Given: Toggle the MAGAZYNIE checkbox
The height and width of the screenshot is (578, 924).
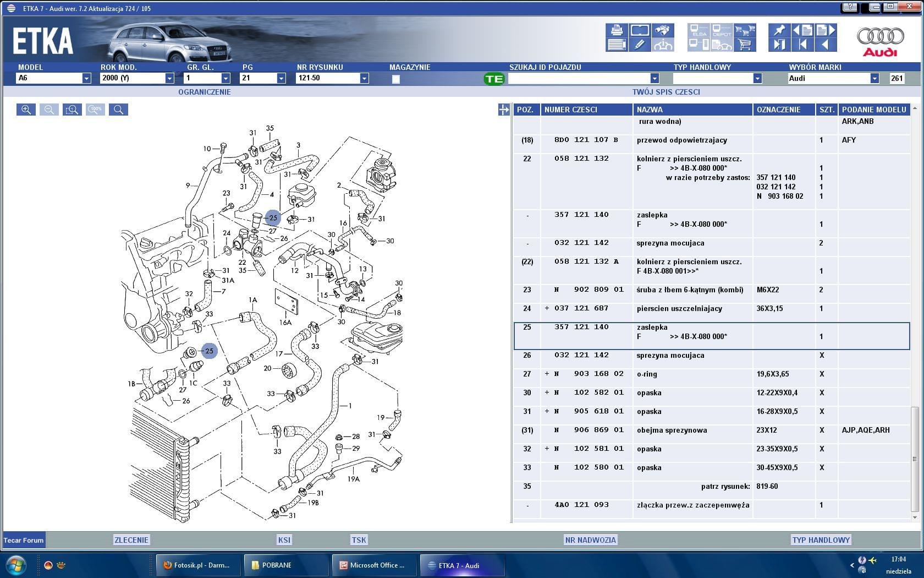Looking at the screenshot, I should point(395,79).
